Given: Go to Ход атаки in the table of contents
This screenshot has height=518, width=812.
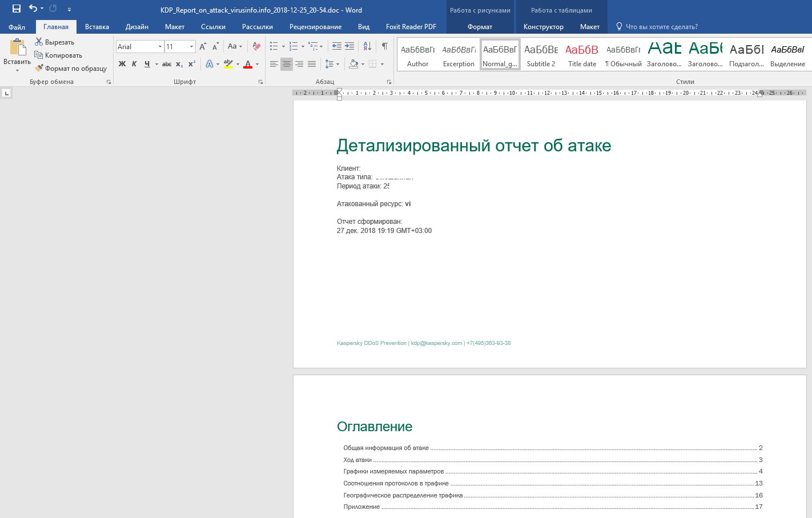Looking at the screenshot, I should [357, 460].
